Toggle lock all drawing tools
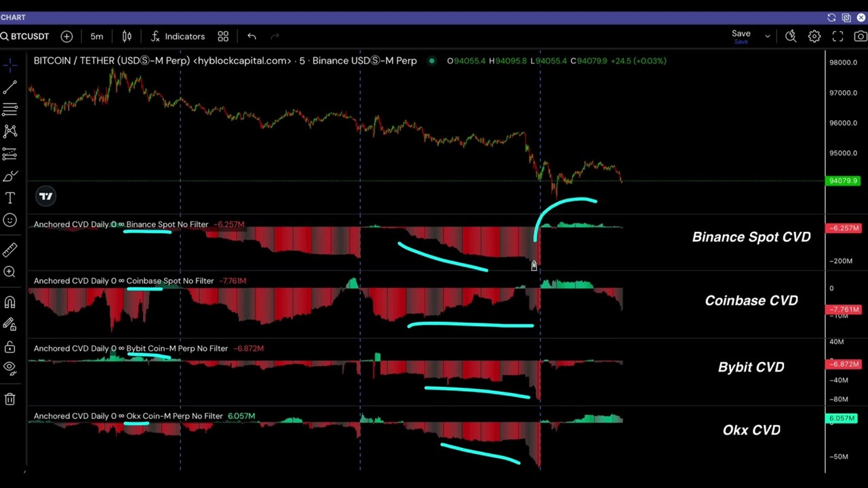Image resolution: width=868 pixels, height=488 pixels. point(9,347)
